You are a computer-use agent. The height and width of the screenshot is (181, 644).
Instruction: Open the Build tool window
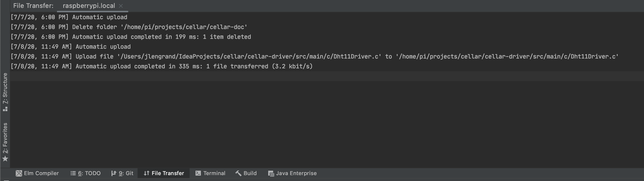[x=246, y=173]
